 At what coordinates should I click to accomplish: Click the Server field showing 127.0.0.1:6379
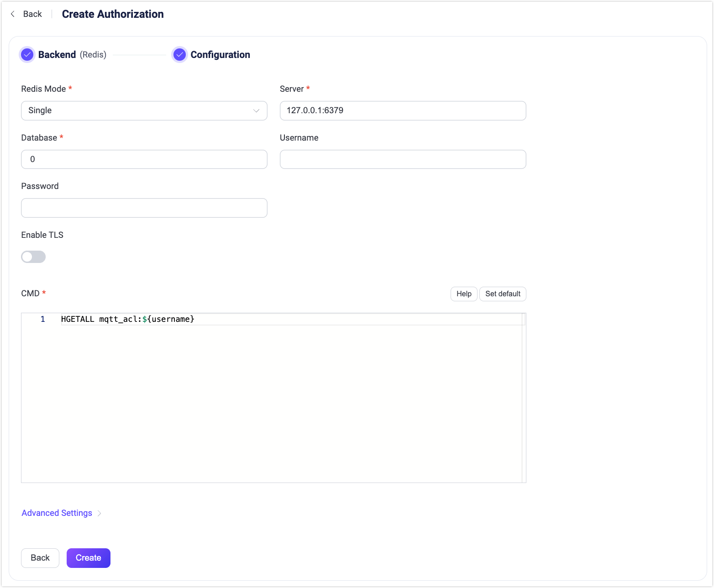(403, 110)
